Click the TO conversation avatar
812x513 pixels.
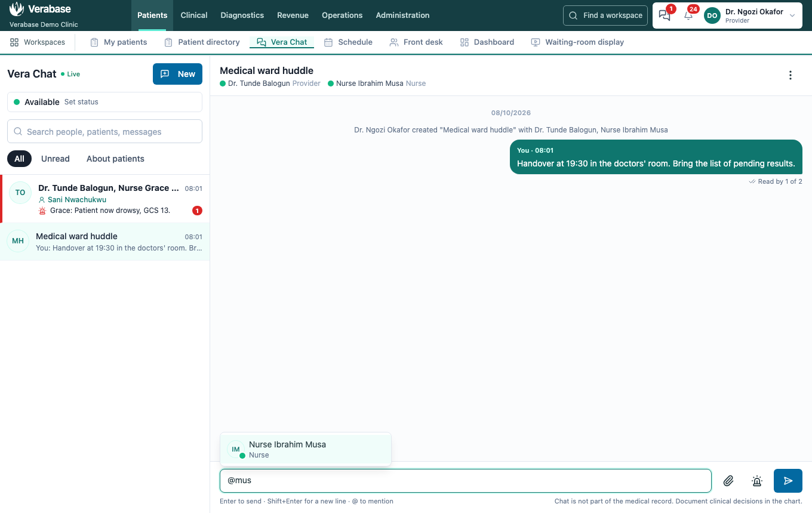(x=20, y=193)
